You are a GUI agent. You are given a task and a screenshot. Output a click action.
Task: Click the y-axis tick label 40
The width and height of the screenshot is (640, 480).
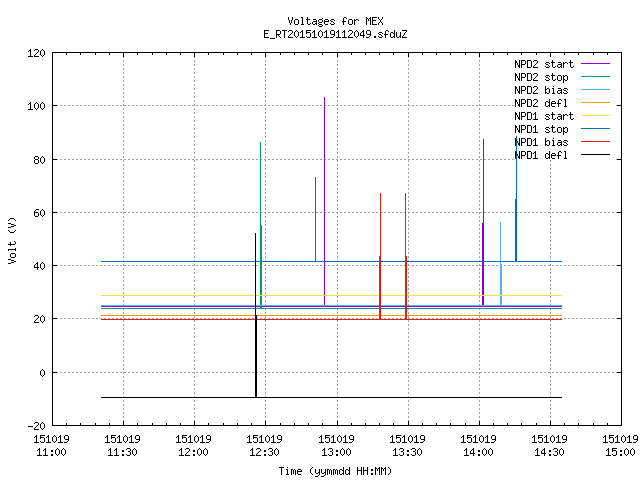pyautogui.click(x=39, y=266)
